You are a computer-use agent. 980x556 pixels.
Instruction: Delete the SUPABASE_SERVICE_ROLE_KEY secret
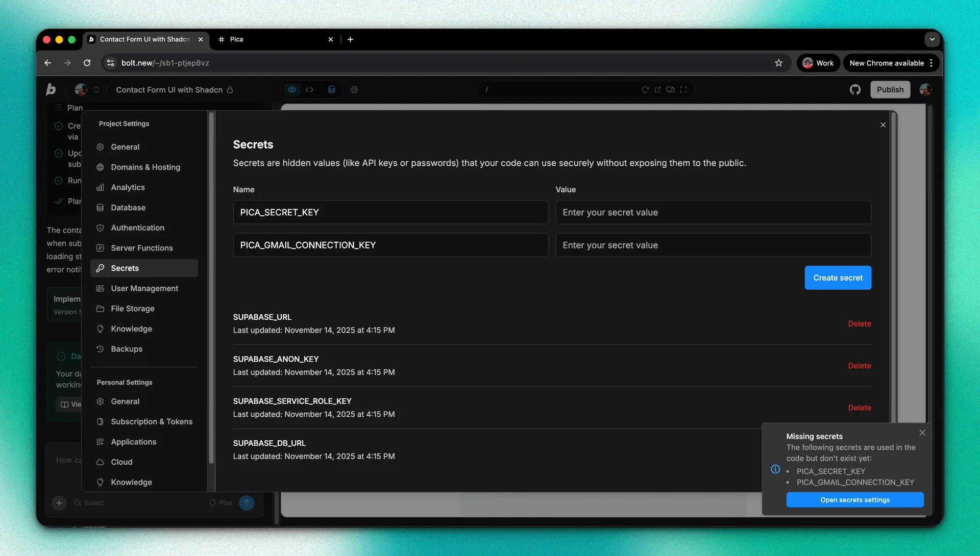pyautogui.click(x=860, y=408)
